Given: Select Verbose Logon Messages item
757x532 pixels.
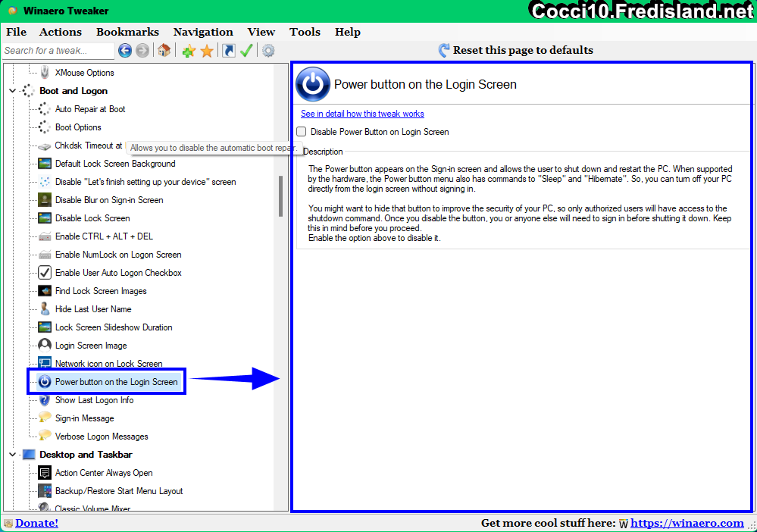Looking at the screenshot, I should 102,437.
